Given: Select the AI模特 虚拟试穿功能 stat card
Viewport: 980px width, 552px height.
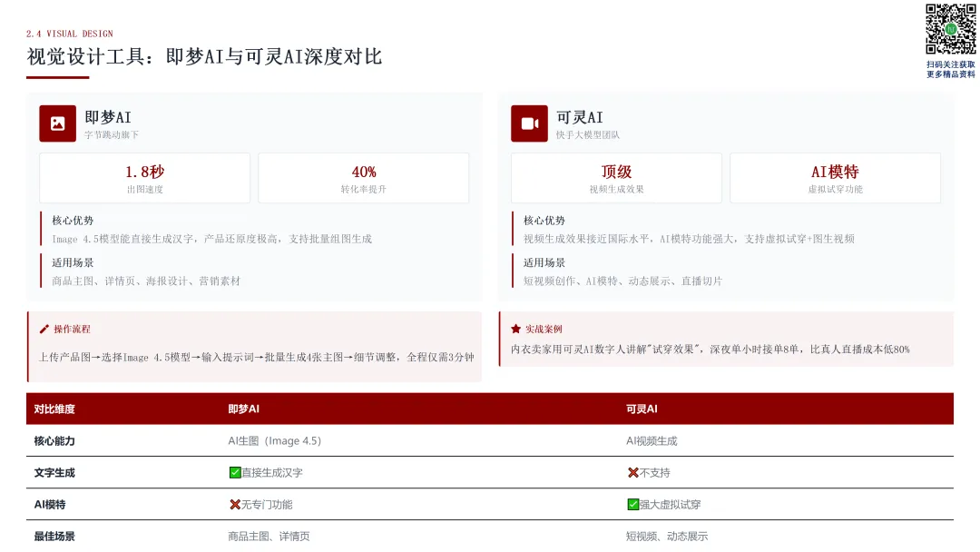Looking at the screenshot, I should 835,178.
